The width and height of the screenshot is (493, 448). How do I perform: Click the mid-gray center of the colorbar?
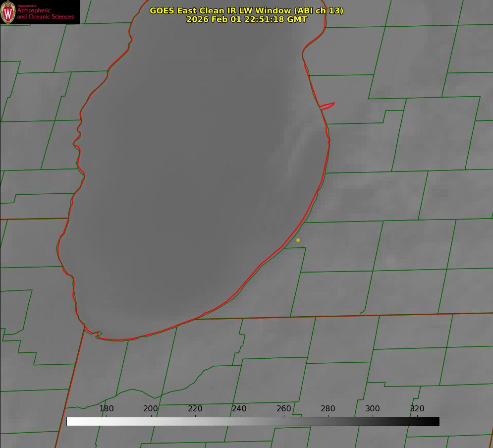[x=253, y=421]
